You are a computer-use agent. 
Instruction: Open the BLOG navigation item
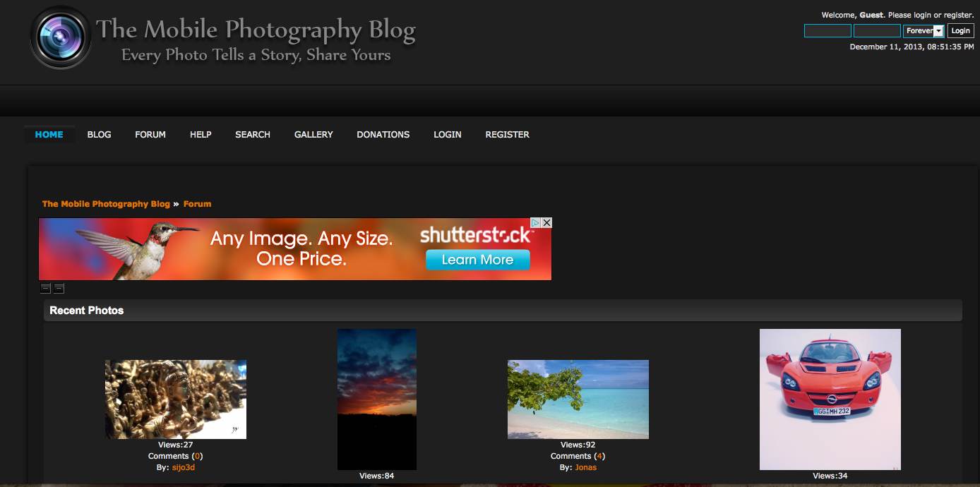(x=99, y=135)
